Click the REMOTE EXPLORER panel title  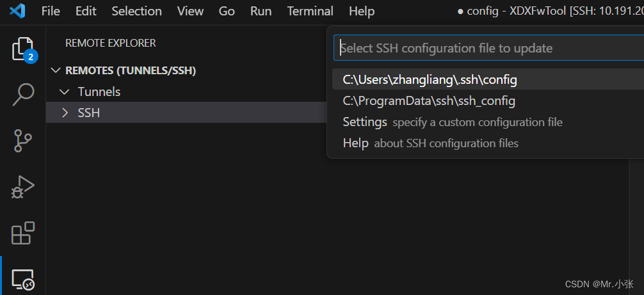pyautogui.click(x=111, y=43)
